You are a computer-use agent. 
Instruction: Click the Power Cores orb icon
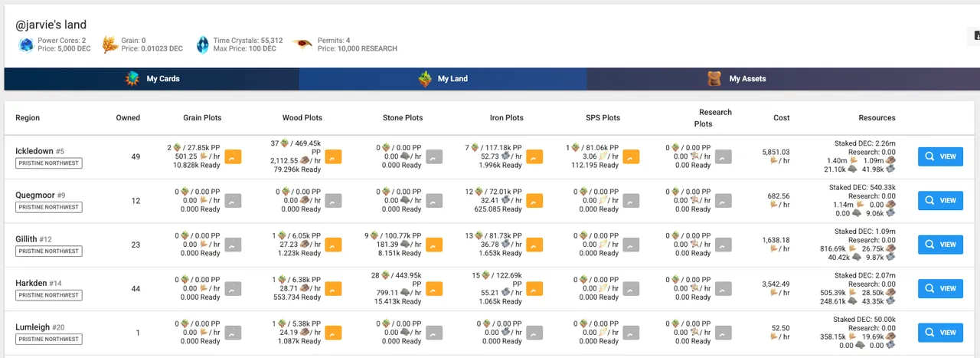click(x=27, y=44)
